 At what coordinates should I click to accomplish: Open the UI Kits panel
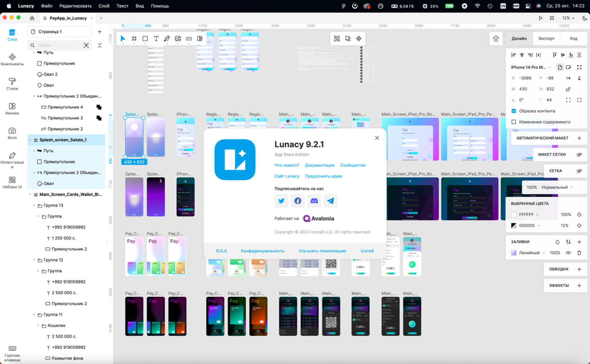pos(12,182)
